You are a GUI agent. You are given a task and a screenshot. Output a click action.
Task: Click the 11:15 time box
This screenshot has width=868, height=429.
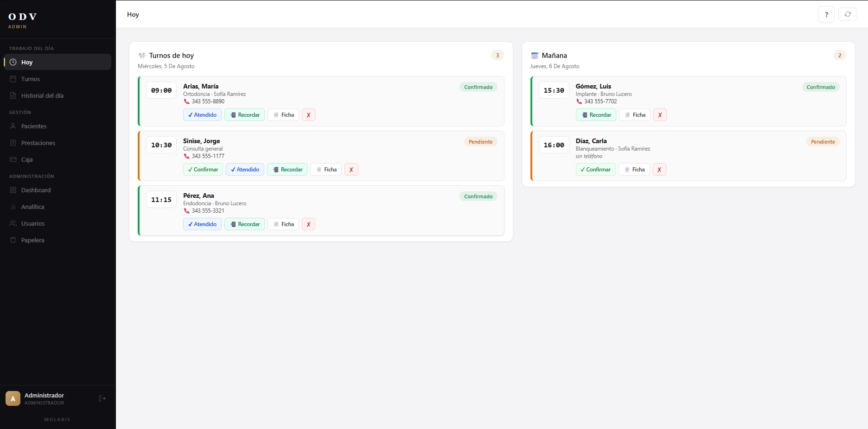(161, 200)
